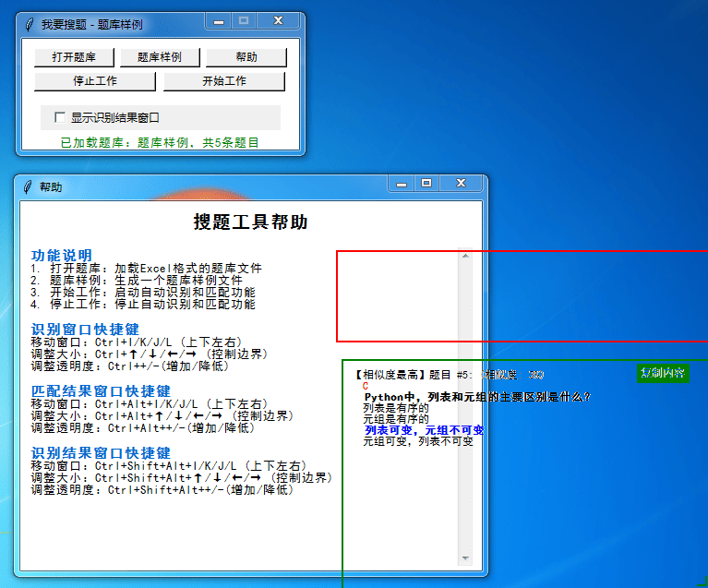Minimize the 我要搜题 window
708x588 pixels.
tap(219, 21)
